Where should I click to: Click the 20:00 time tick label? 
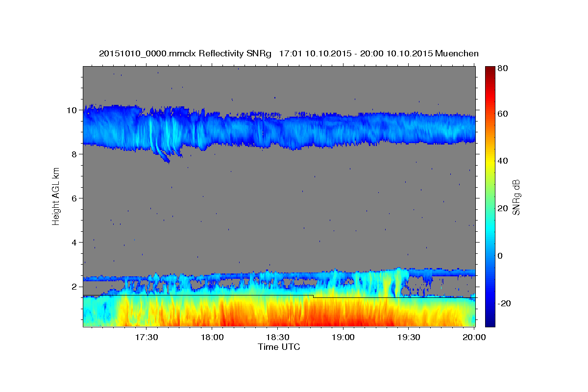474,338
